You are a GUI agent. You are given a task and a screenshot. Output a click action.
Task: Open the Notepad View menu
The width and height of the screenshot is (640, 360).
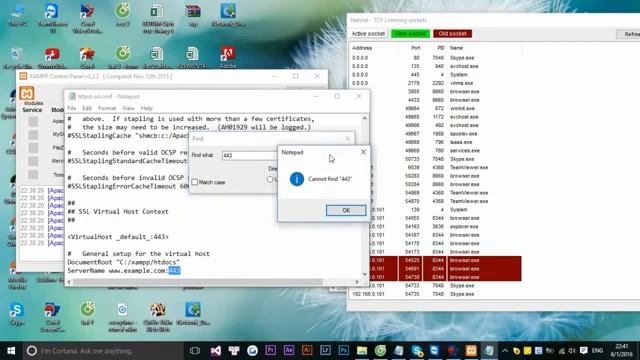(128, 108)
